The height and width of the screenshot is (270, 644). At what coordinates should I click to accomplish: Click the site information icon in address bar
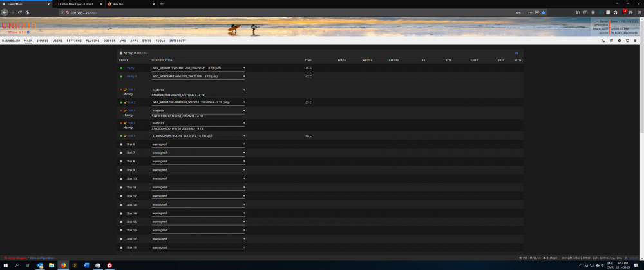click(x=63, y=12)
